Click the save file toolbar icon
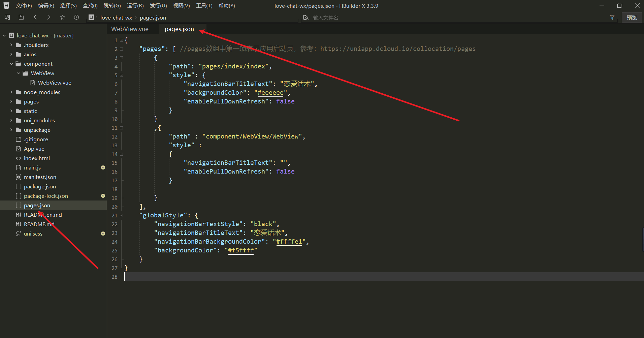Viewport: 644px width, 338px height. 21,17
